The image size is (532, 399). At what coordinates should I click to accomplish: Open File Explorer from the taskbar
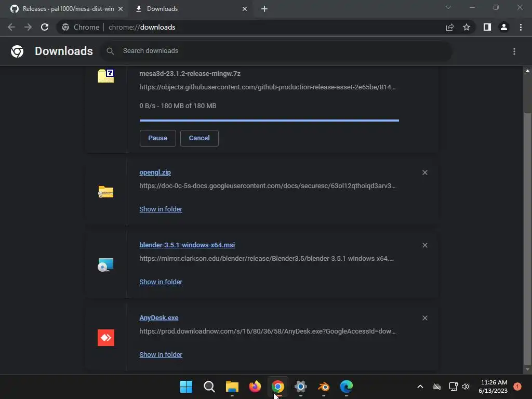(x=232, y=387)
